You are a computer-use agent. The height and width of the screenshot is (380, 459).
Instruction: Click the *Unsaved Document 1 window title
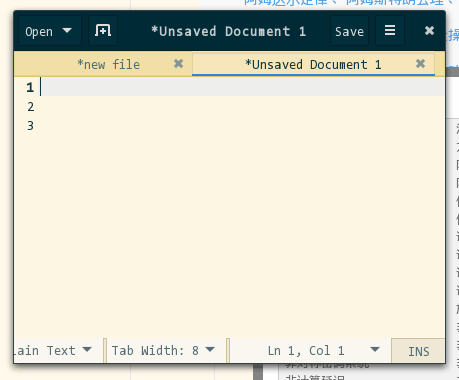(229, 31)
